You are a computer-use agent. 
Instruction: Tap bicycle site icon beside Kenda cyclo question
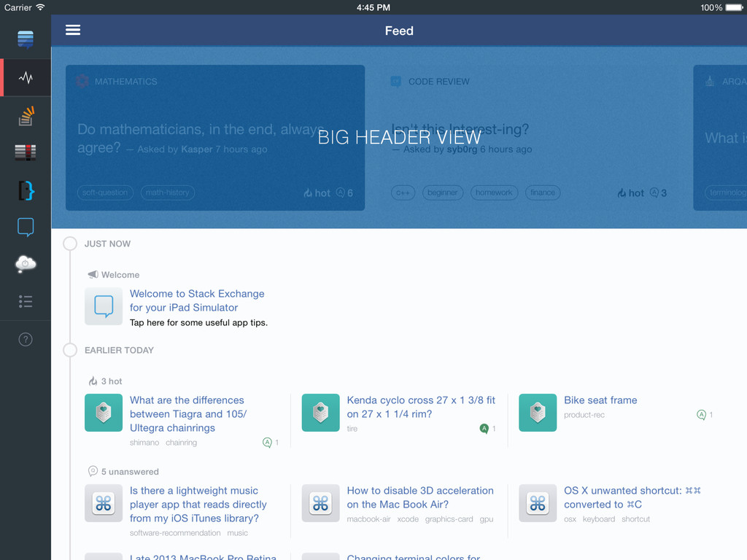click(x=321, y=413)
